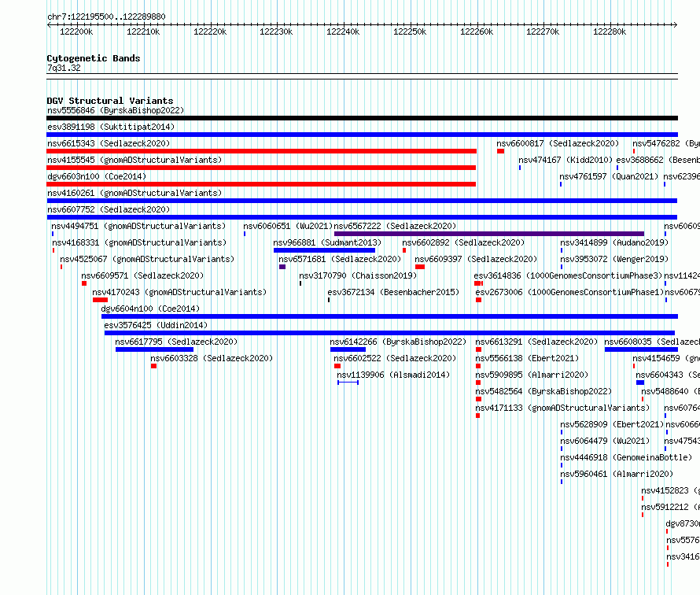Click nsv6602892 (Sedlazeck2020) variant label
This screenshot has width=700, height=595.
pyautogui.click(x=463, y=242)
